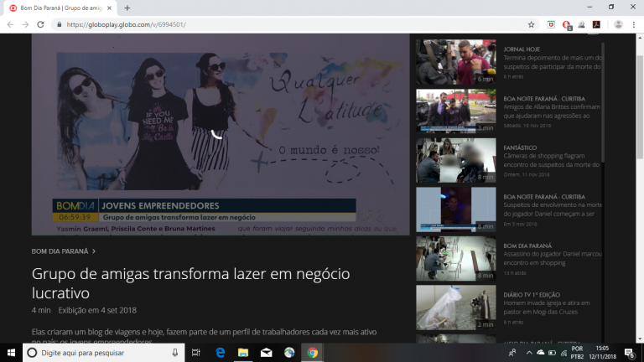This screenshot has height=362, width=644.
Task: Click the DIÁRIO TV 1ª EDIÇÃO label
Action: (532, 295)
